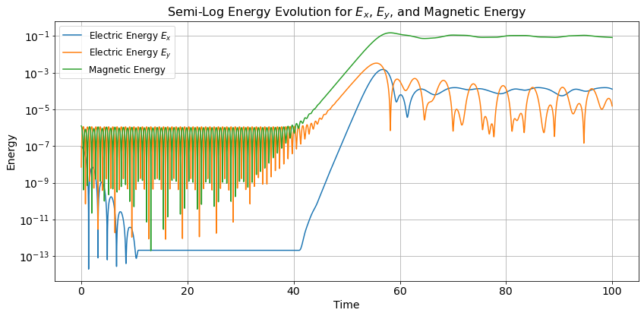Viewport: 644px width, 316px height.
Task: Click the x-axis tick label "80"
Action: tap(506, 290)
